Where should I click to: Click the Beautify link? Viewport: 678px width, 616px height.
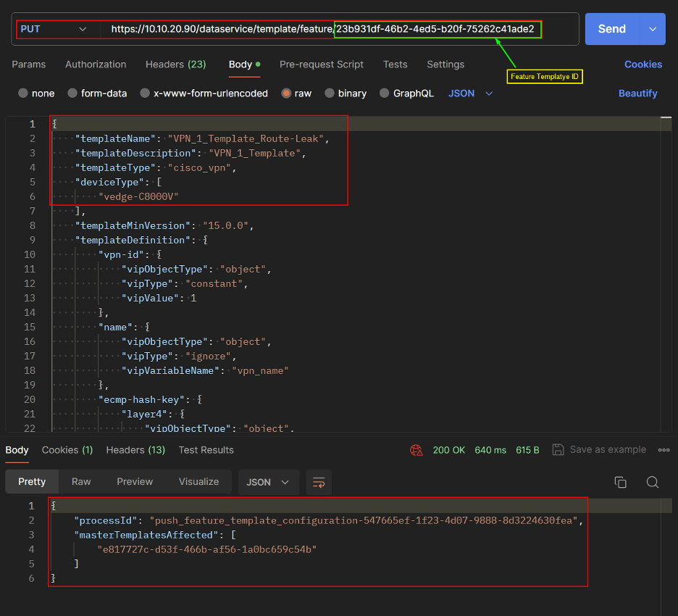pos(637,93)
